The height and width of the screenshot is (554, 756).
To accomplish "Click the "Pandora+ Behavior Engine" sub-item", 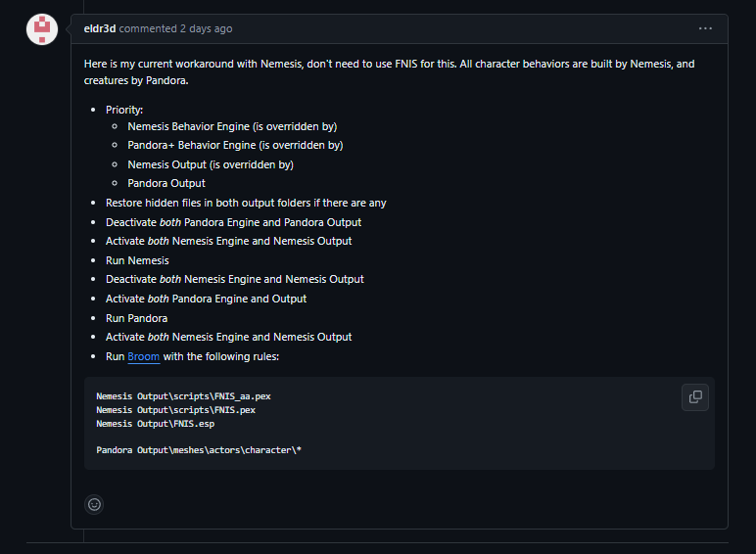I will pos(235,145).
